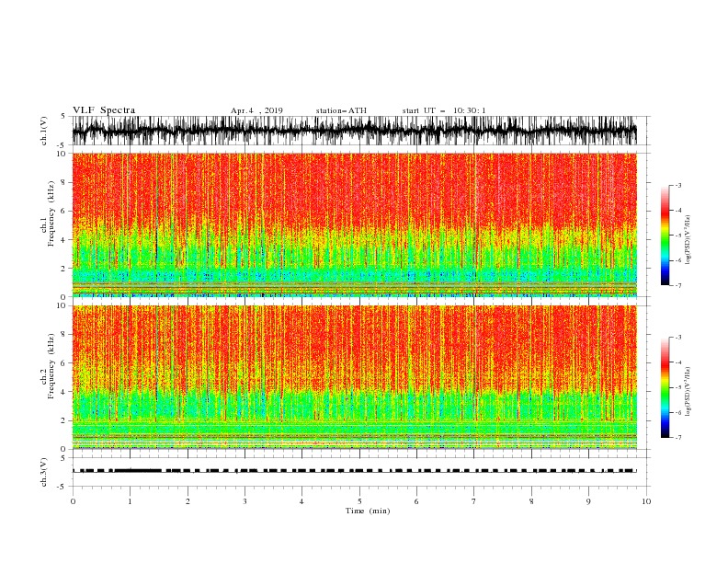Select the "Apr.4 , 2019" date text
The width and height of the screenshot is (728, 563).
[x=256, y=110]
